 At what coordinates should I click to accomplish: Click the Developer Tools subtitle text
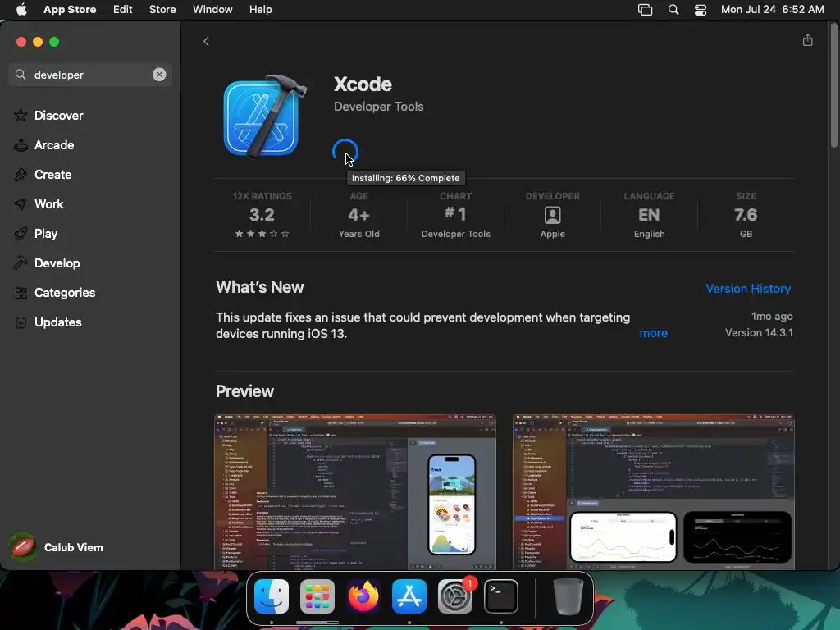point(379,107)
